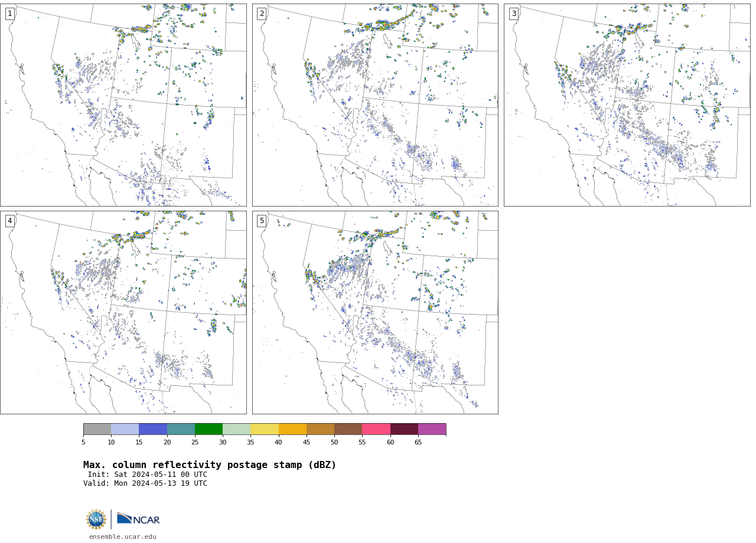Click the Max. column reflectivity title
756x543 pixels.
click(210, 465)
